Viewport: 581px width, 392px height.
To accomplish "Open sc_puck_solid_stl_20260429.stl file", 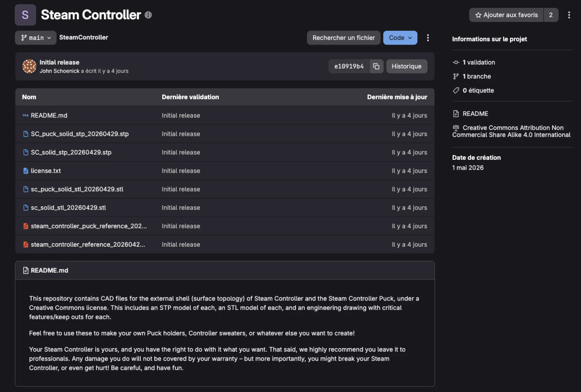I will [77, 189].
